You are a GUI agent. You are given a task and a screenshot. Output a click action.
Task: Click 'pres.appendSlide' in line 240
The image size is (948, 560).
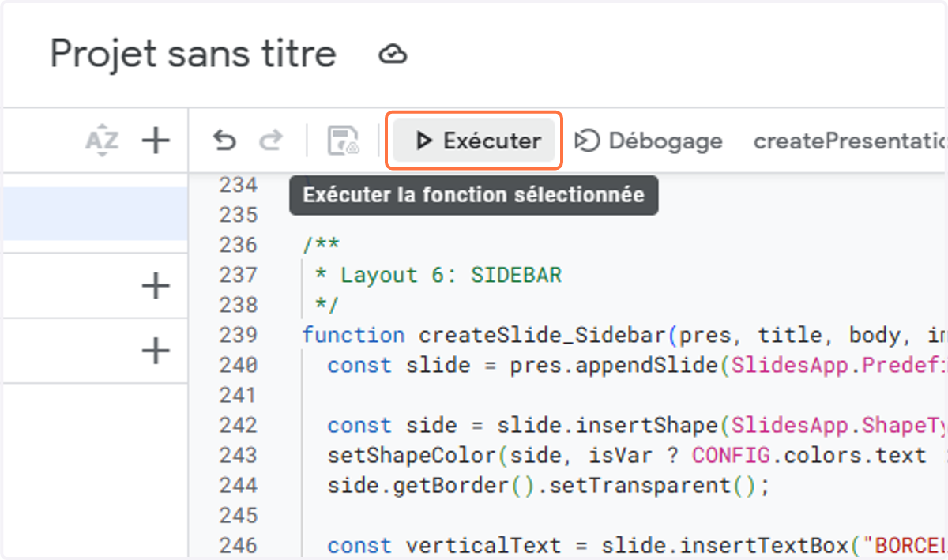[614, 365]
